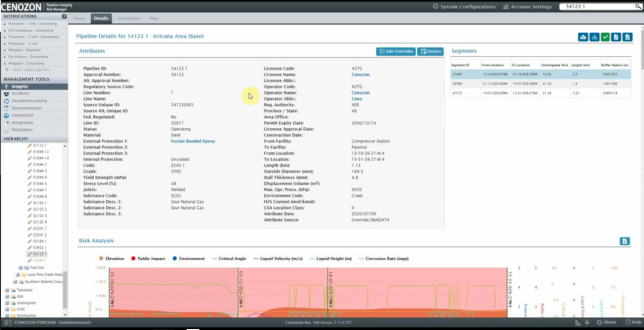Viewport: 644px width, 330px height.
Task: Export pipeline details to Excel icon
Action: point(627,37)
